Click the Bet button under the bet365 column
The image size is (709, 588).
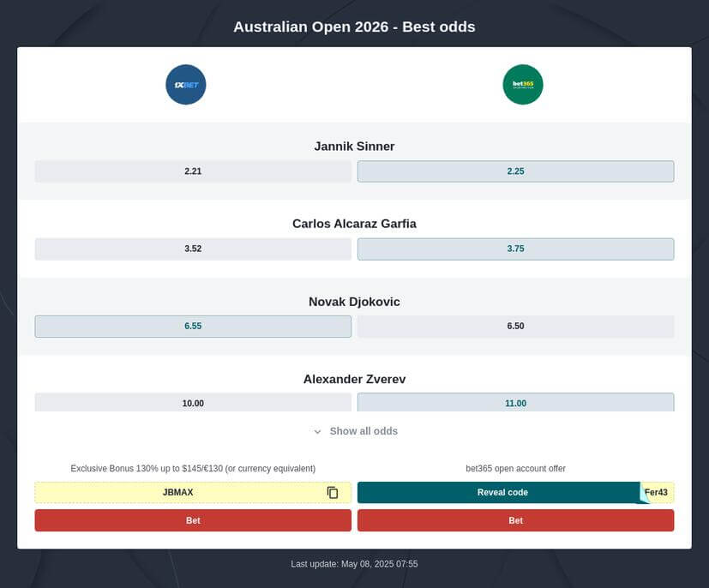[x=515, y=520]
